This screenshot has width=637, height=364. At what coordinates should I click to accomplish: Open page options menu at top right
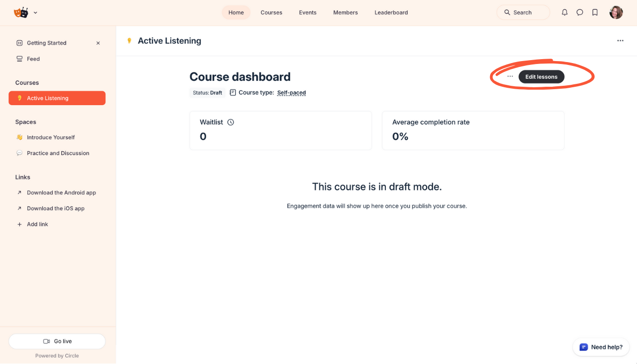point(620,41)
